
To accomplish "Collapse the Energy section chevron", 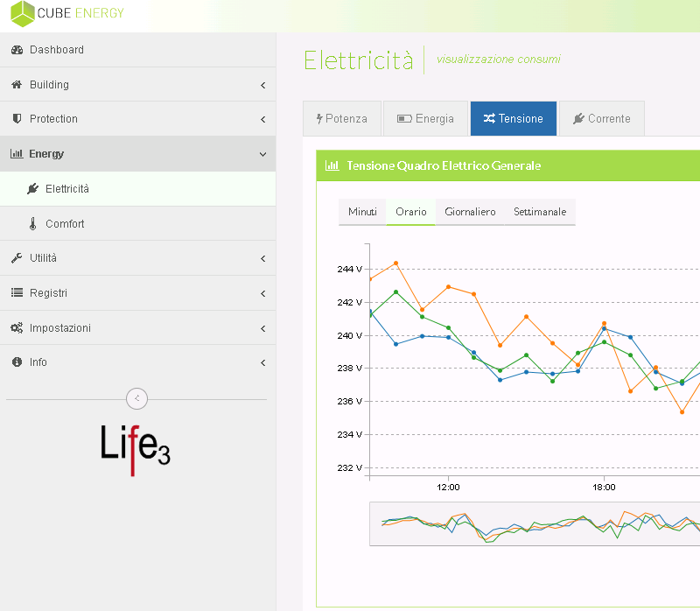I will pyautogui.click(x=262, y=154).
